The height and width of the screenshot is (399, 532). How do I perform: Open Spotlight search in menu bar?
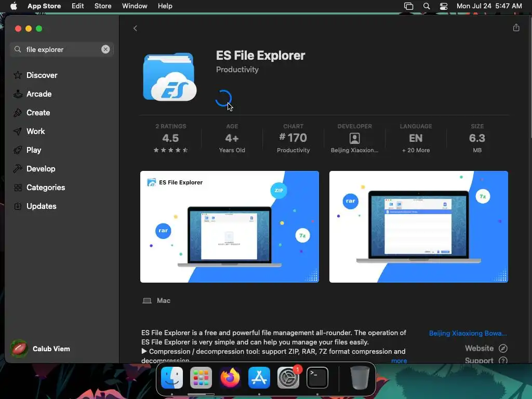tap(427, 6)
